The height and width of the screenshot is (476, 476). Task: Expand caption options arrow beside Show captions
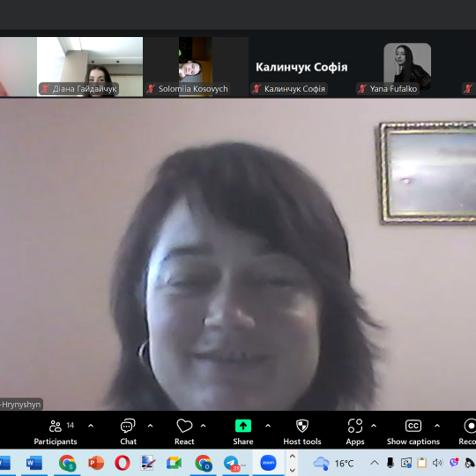coord(437,426)
